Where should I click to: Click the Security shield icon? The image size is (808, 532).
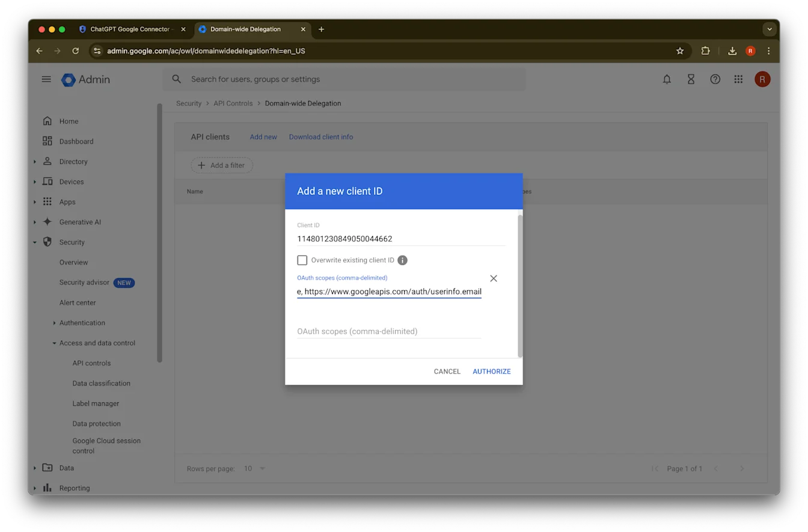click(47, 242)
